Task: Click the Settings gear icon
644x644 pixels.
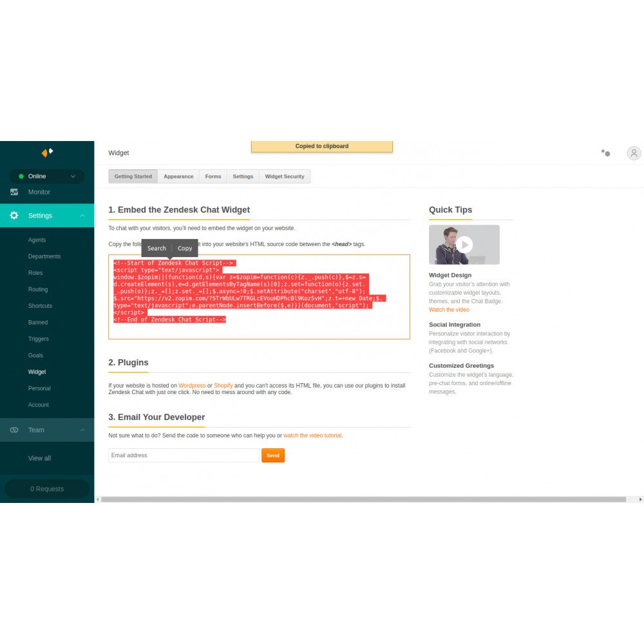Action: click(x=14, y=215)
